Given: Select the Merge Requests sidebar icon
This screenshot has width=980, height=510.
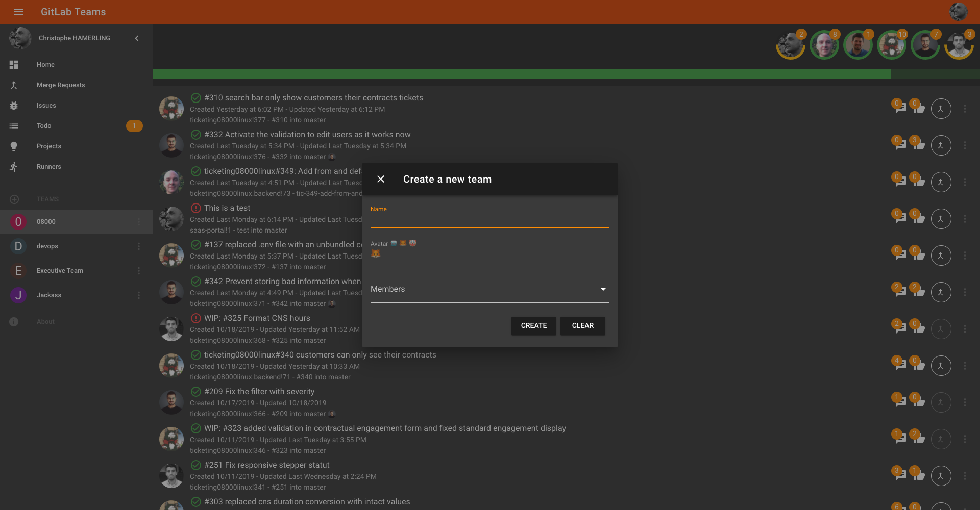Looking at the screenshot, I should [x=14, y=85].
